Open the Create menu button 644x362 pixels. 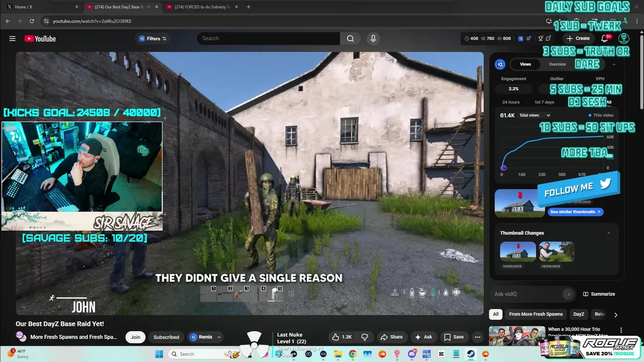click(578, 39)
